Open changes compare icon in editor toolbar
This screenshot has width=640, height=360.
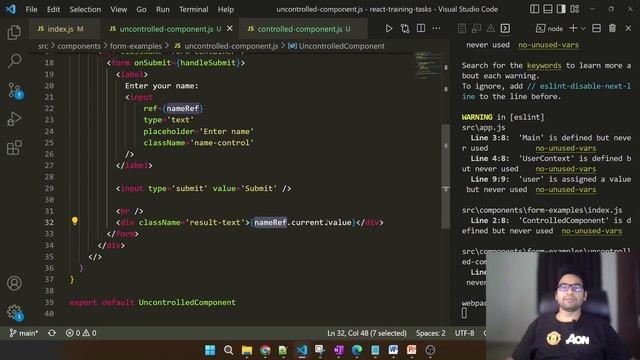(x=405, y=28)
